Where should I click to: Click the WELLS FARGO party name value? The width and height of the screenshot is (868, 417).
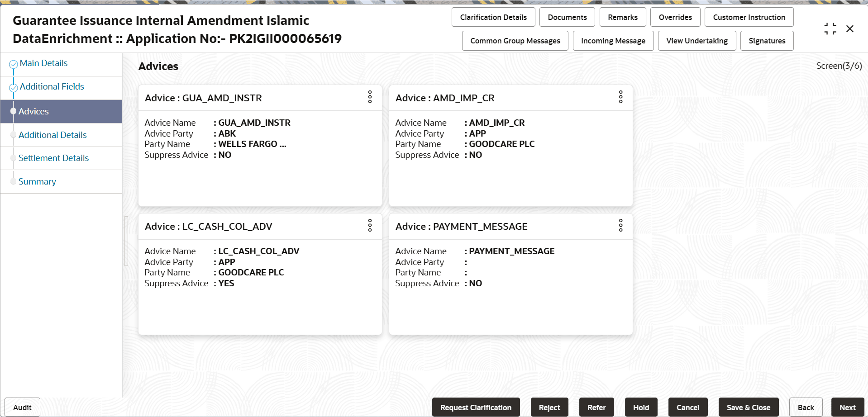click(252, 144)
